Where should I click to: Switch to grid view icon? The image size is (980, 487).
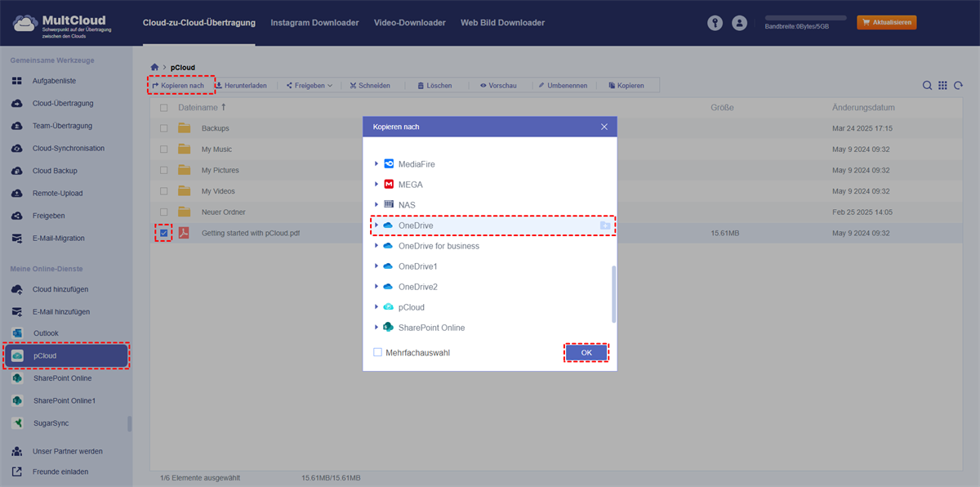942,86
